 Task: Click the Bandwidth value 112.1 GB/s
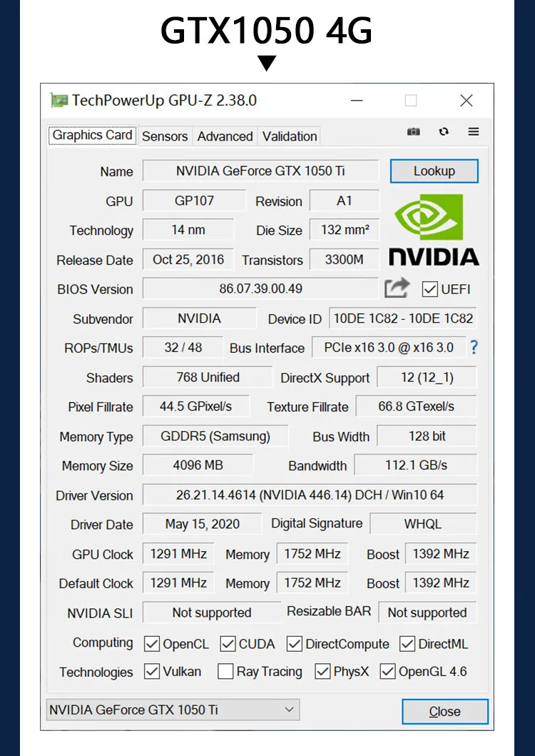tap(416, 465)
